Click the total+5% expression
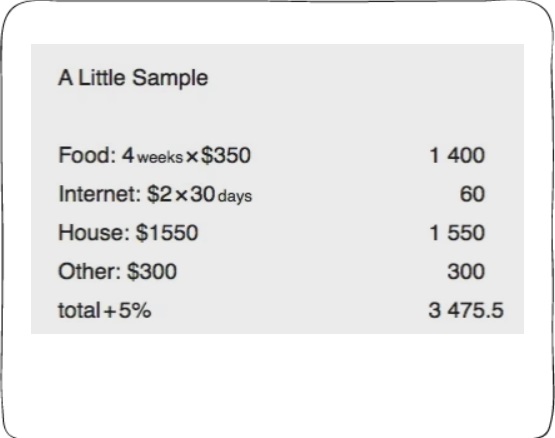The height and width of the screenshot is (438, 555). [x=105, y=310]
